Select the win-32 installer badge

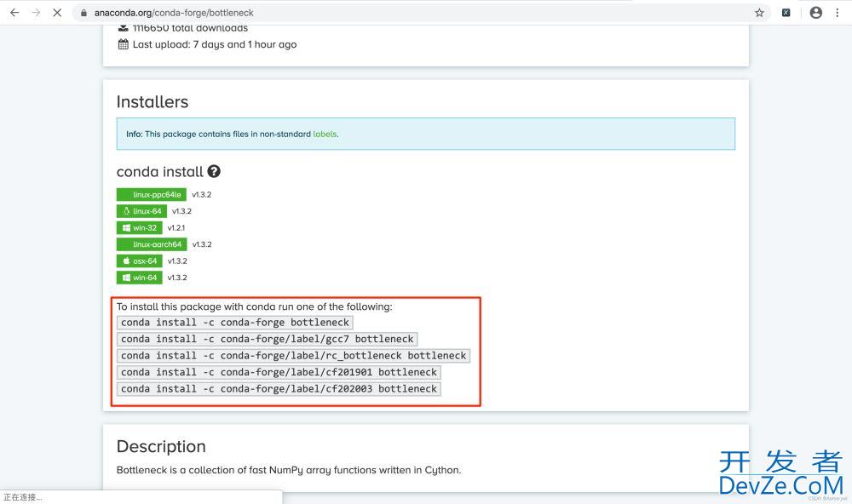[x=139, y=227]
